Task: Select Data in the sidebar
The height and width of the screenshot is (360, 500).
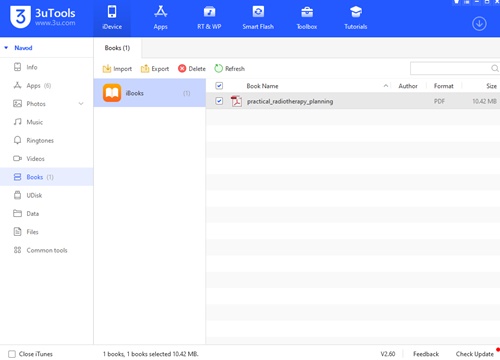Action: 47,213
